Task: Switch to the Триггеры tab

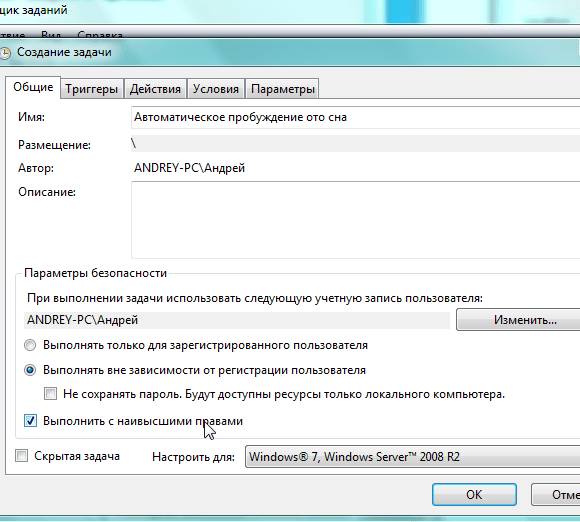Action: (91, 89)
